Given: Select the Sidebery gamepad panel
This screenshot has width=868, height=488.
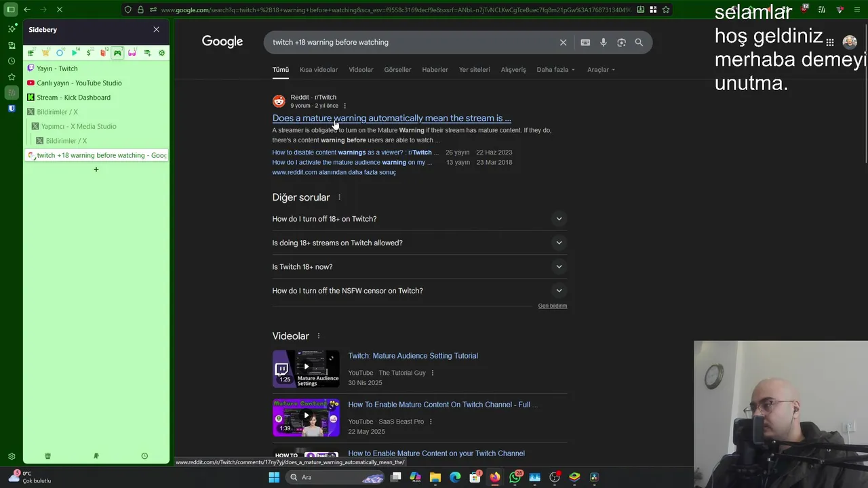Looking at the screenshot, I should (x=117, y=53).
